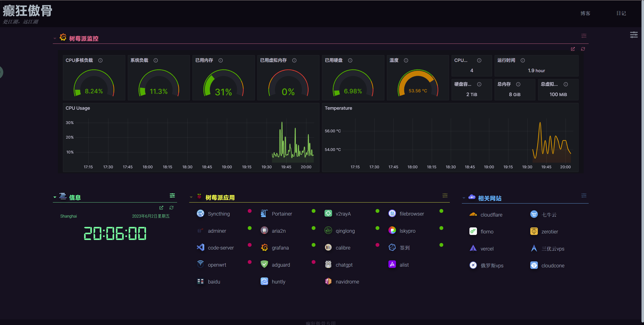Image resolution: width=644 pixels, height=325 pixels.
Task: Open the adguard shield icon
Action: coord(264,264)
